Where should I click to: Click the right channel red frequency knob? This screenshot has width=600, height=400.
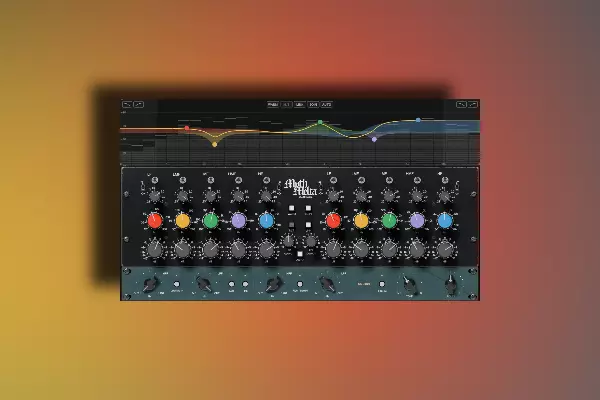(x=333, y=221)
